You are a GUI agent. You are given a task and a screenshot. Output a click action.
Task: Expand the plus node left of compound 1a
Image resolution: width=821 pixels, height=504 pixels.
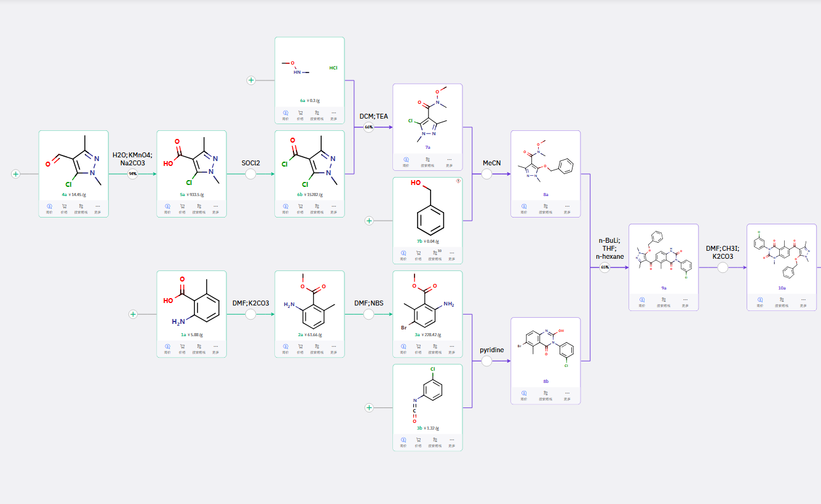tap(133, 314)
